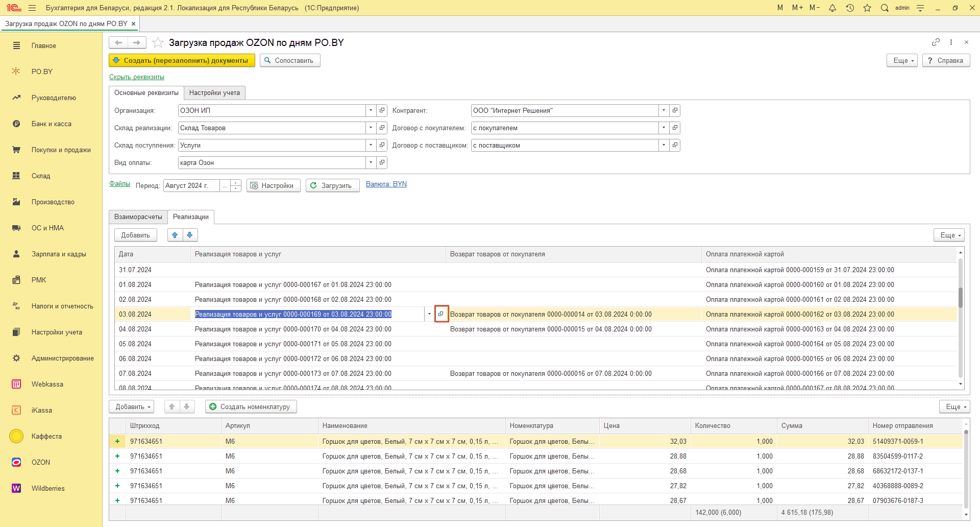980x527 pixels.
Task: Switch to Настройки учета tab
Action: 214,92
